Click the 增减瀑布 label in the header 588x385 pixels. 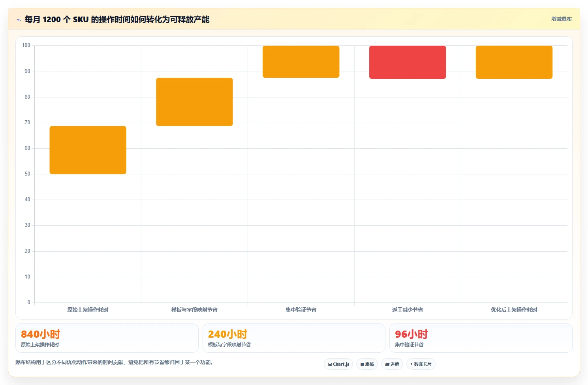tap(561, 19)
